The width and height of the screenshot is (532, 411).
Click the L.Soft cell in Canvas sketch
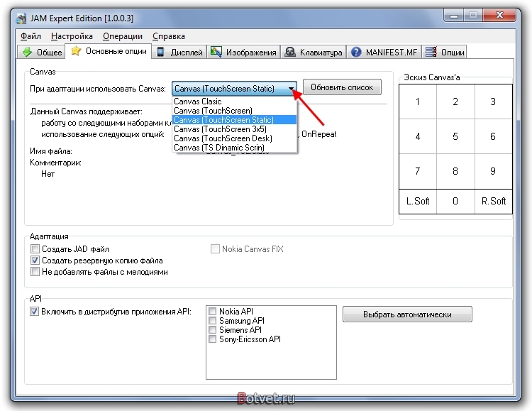coord(418,201)
